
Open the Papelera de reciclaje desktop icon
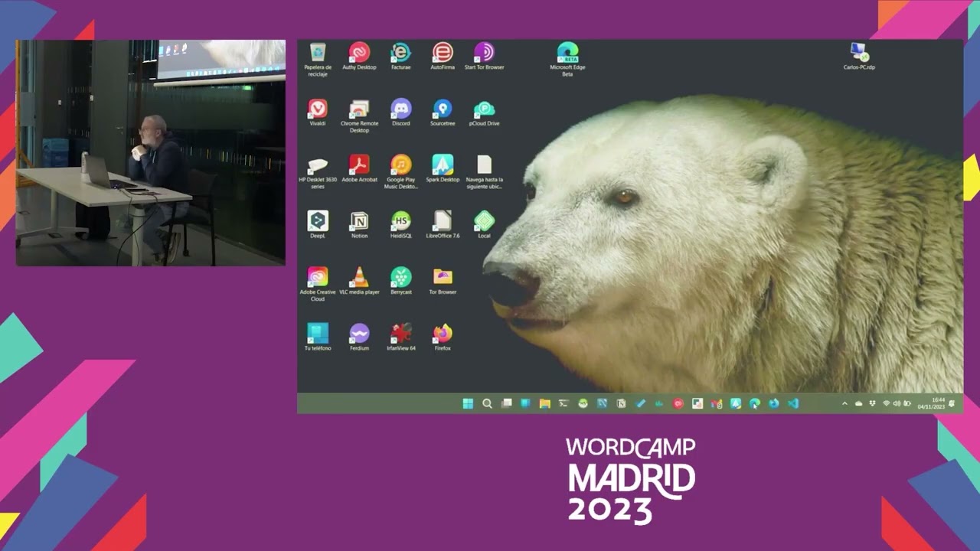click(318, 60)
